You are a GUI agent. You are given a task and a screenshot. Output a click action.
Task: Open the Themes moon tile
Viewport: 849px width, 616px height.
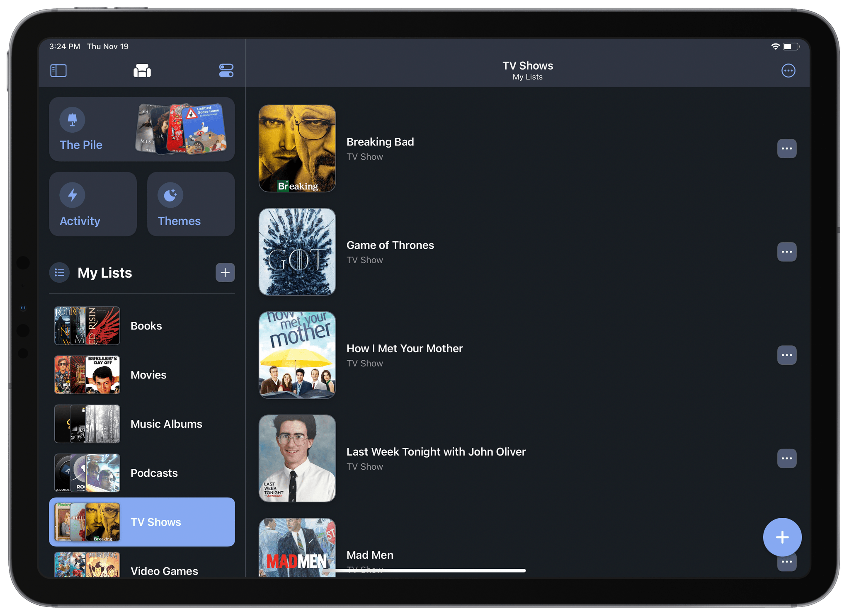tap(191, 204)
